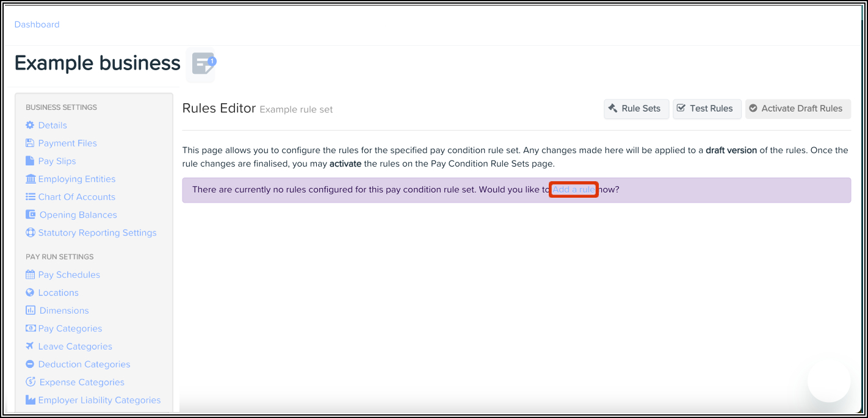This screenshot has width=868, height=418.
Task: Click the Employing Entities bank icon
Action: point(31,179)
